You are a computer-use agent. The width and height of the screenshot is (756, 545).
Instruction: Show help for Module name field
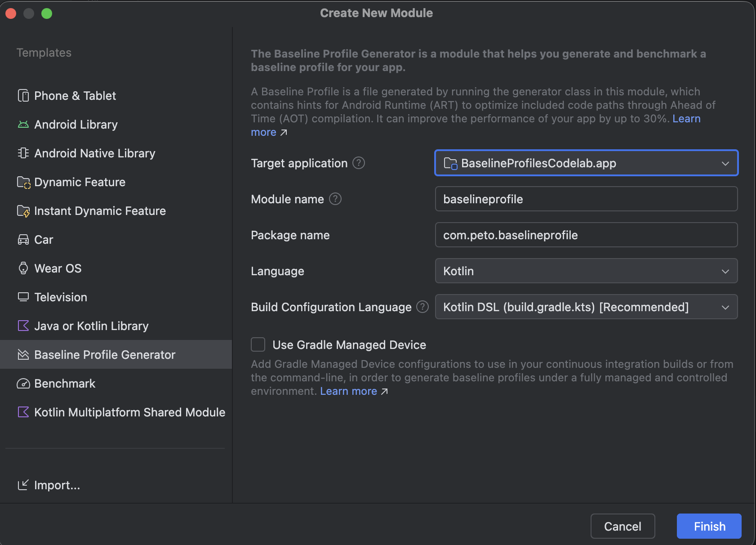pyautogui.click(x=335, y=199)
